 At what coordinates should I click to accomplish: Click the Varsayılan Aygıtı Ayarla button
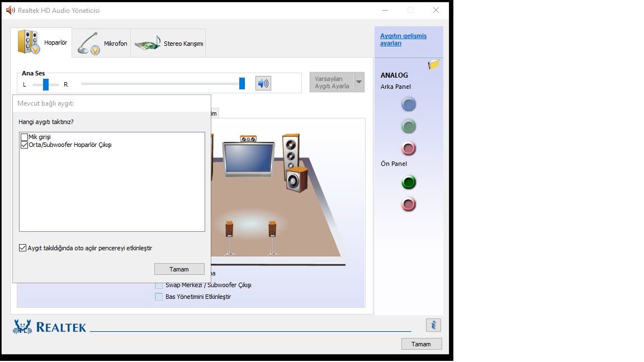(332, 82)
